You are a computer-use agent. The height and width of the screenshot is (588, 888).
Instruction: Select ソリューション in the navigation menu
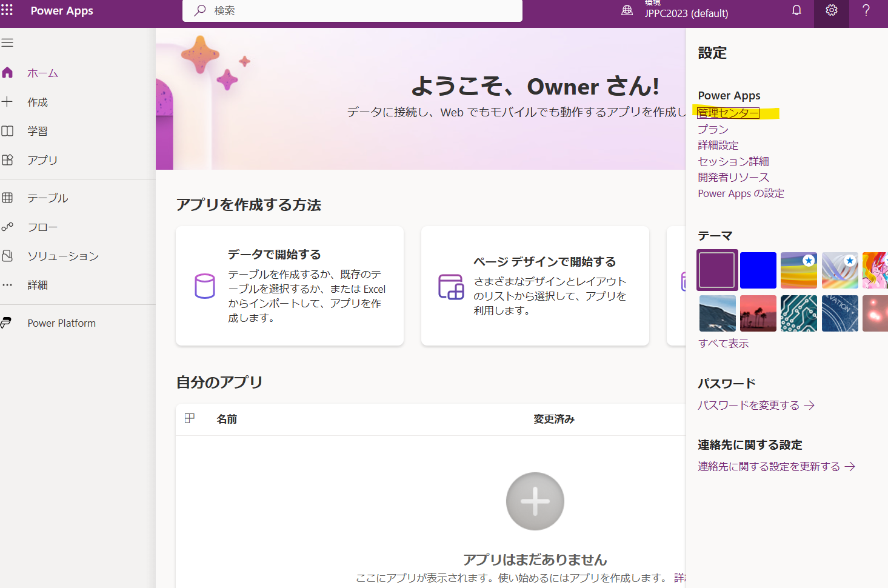[x=63, y=256]
